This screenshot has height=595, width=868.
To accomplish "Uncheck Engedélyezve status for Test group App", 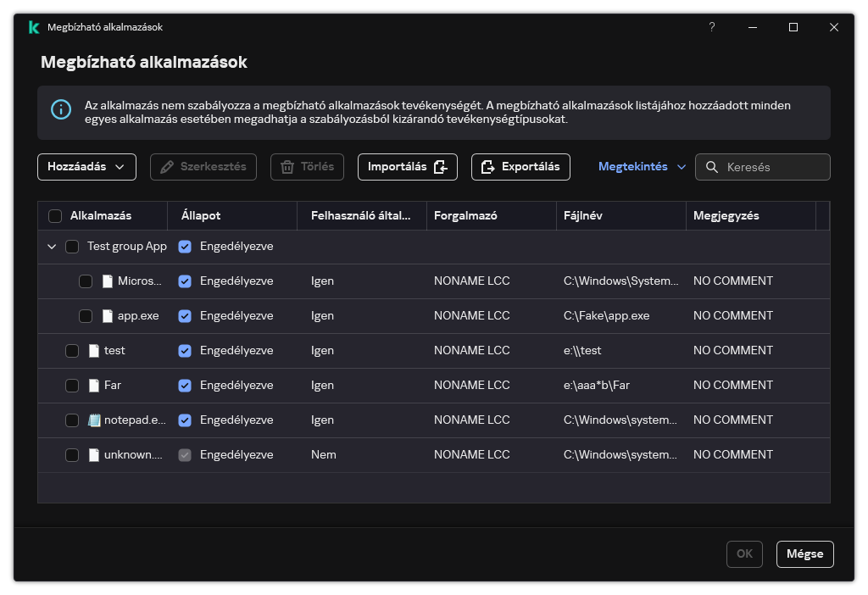I will (185, 247).
